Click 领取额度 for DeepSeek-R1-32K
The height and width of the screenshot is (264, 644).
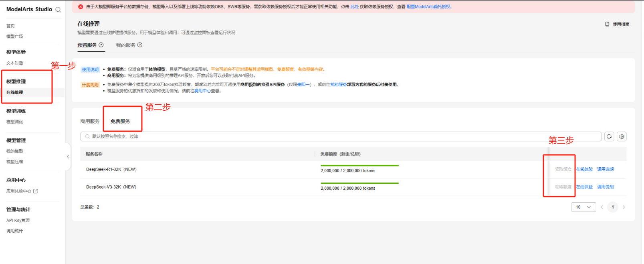[x=563, y=169]
